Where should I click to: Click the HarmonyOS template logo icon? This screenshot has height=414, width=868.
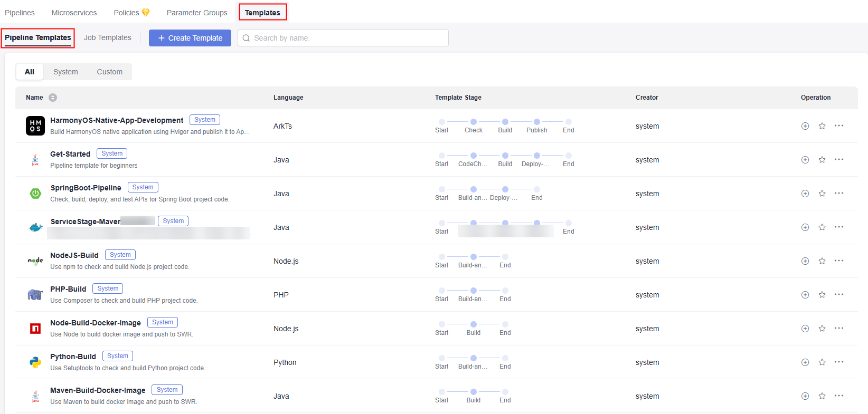pyautogui.click(x=35, y=126)
